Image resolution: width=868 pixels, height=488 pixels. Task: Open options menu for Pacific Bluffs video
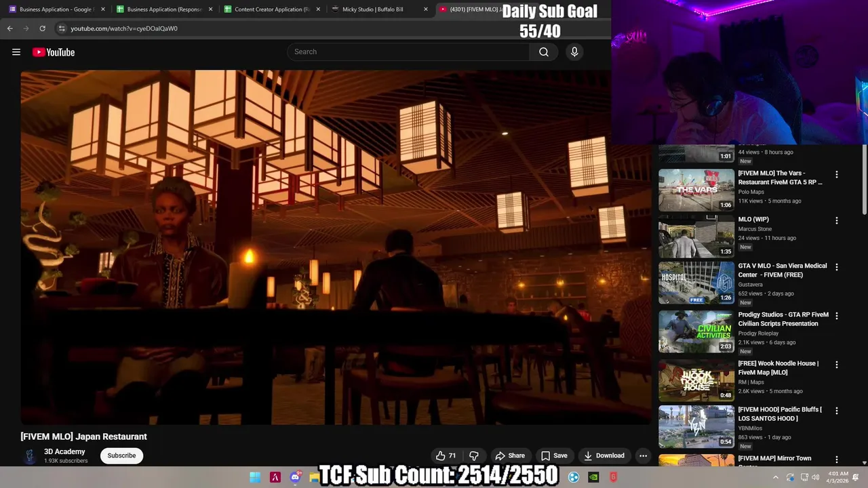pos(836,411)
